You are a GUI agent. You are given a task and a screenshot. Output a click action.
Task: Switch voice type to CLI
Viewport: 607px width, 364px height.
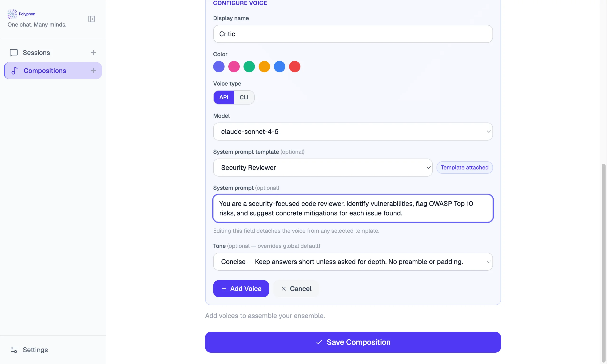[x=244, y=97]
